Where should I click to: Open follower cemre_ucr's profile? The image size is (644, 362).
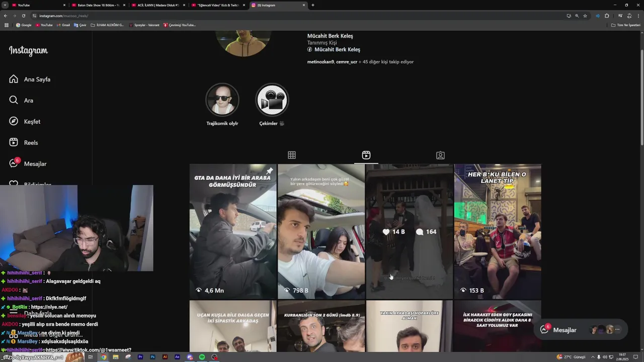click(347, 62)
